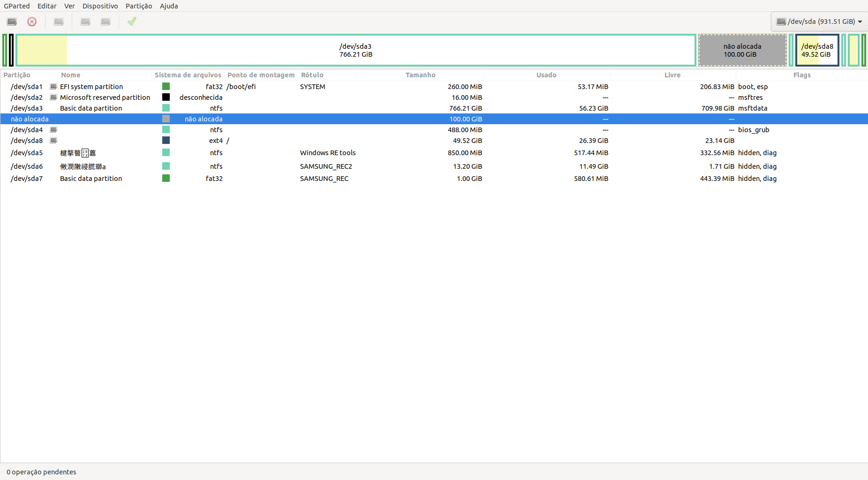This screenshot has height=480, width=868.
Task: Select the não alocada block in disk map
Action: click(742, 50)
